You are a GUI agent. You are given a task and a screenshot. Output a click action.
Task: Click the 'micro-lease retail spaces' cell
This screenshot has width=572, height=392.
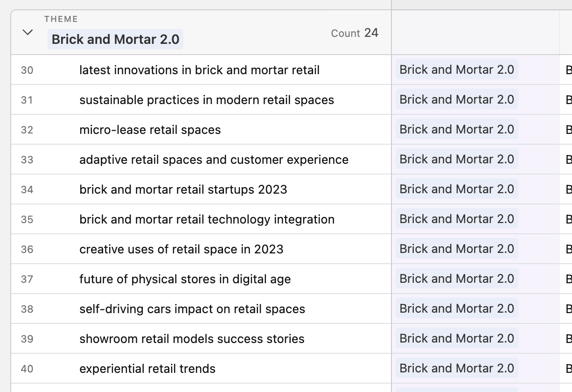(x=150, y=130)
